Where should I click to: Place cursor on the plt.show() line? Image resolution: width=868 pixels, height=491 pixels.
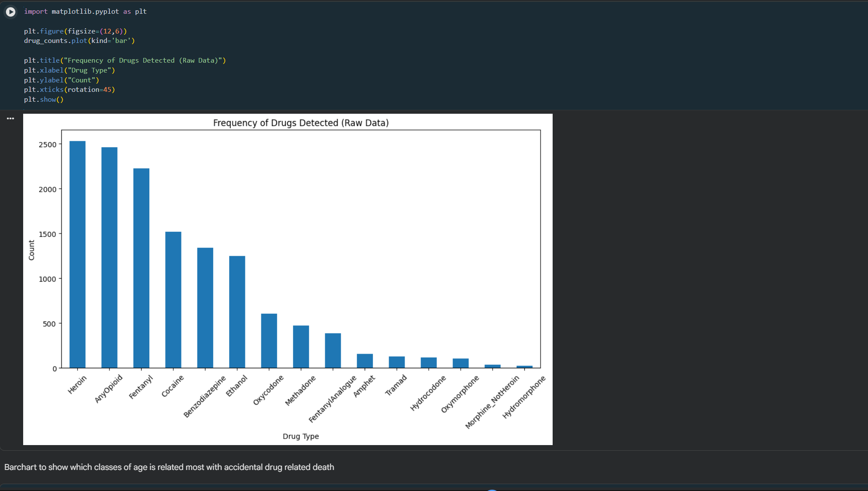point(44,100)
